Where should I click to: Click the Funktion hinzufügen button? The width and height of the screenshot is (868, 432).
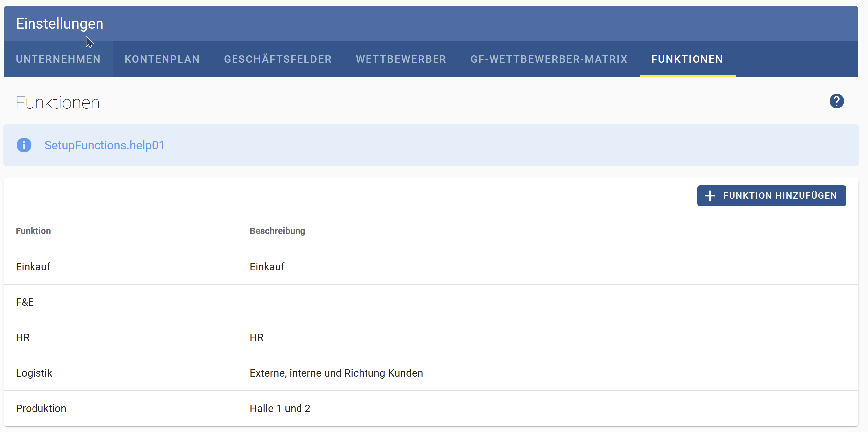pyautogui.click(x=771, y=196)
